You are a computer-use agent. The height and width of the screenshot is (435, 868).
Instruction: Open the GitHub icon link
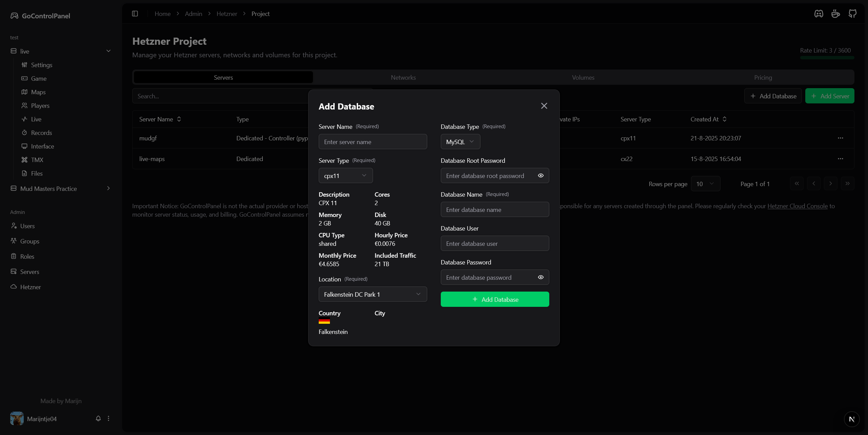[852, 14]
